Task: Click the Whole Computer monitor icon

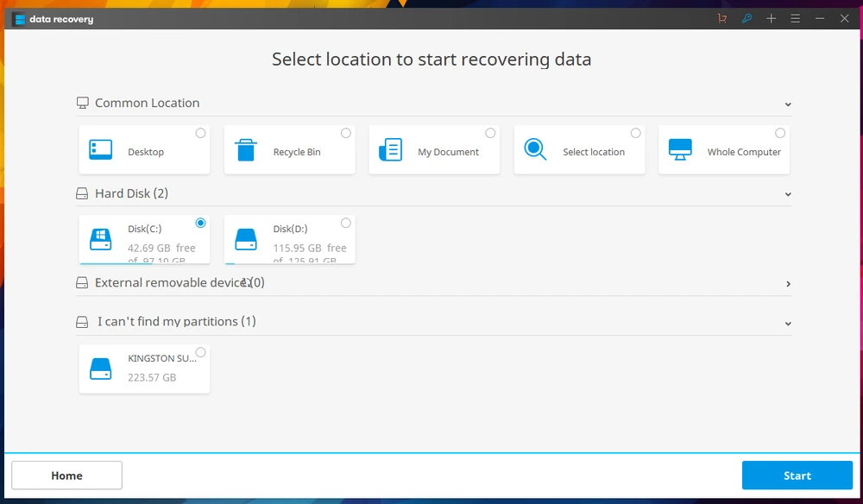Action: point(680,150)
